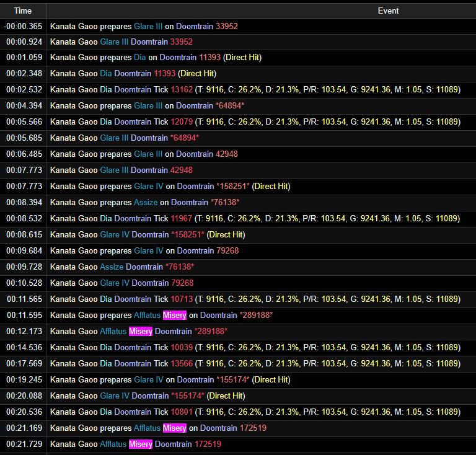Select timestamp 00:08.394 cell

click(23, 202)
